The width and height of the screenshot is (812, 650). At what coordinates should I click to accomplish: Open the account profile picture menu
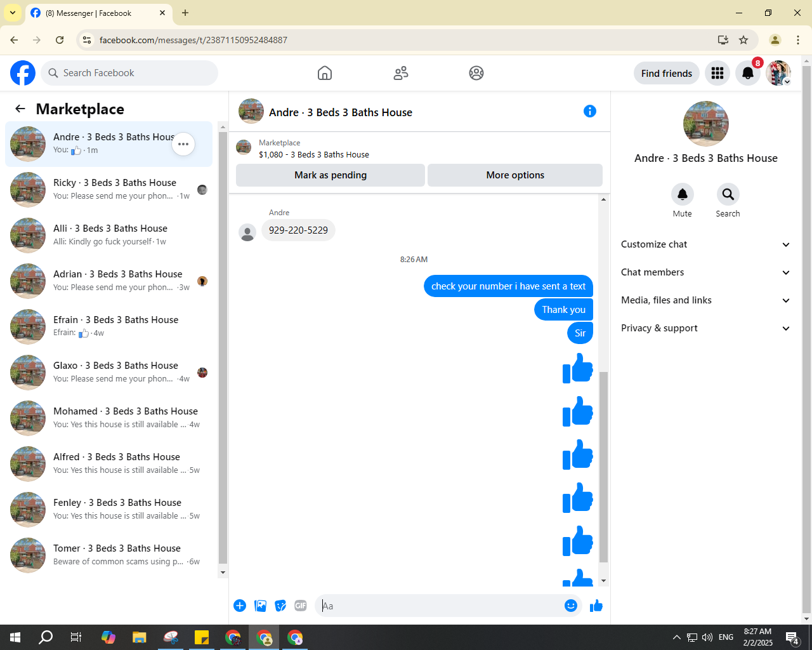[778, 74]
